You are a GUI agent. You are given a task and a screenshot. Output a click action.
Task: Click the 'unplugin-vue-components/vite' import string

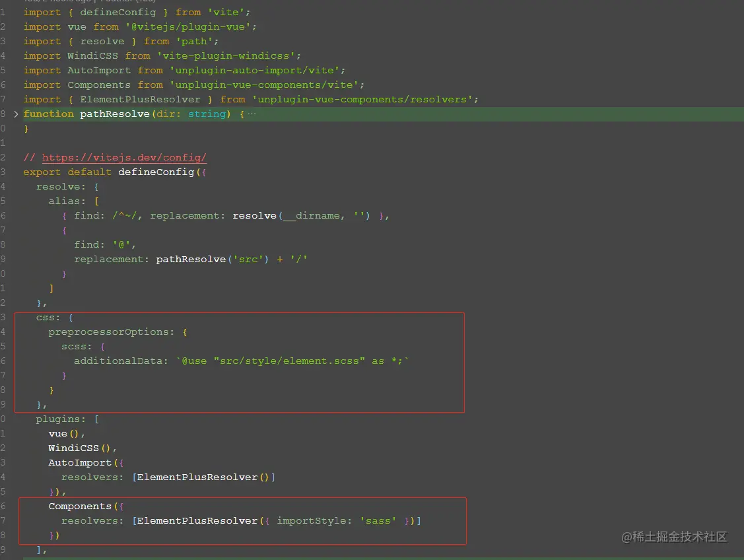coord(264,85)
